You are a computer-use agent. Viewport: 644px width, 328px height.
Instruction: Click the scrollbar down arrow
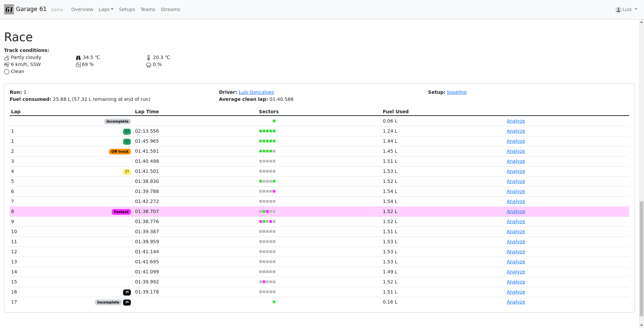point(641,325)
